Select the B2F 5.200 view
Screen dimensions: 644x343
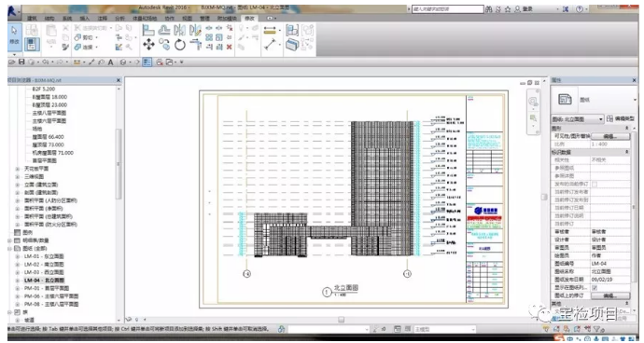tap(43, 89)
